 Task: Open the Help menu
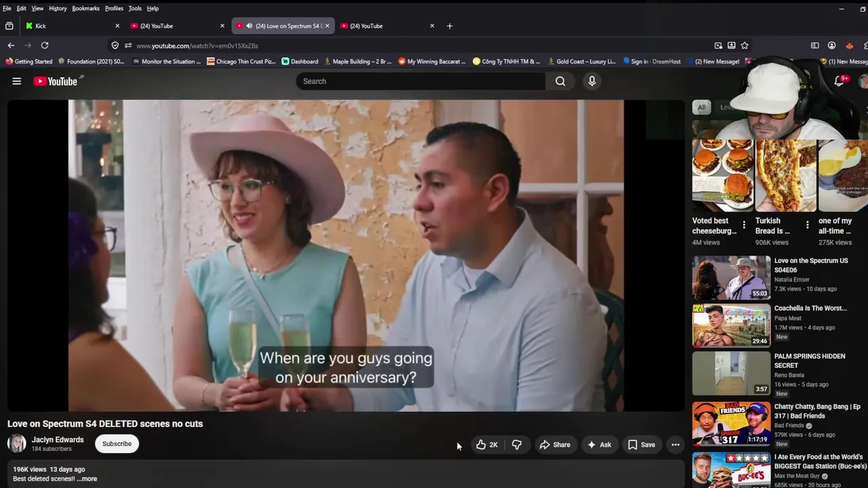click(153, 8)
